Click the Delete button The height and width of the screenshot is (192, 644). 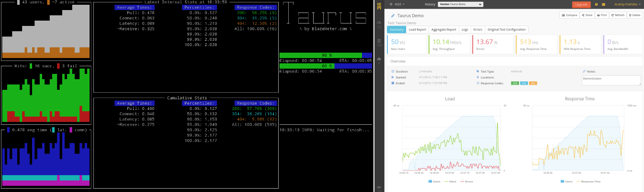point(634,15)
